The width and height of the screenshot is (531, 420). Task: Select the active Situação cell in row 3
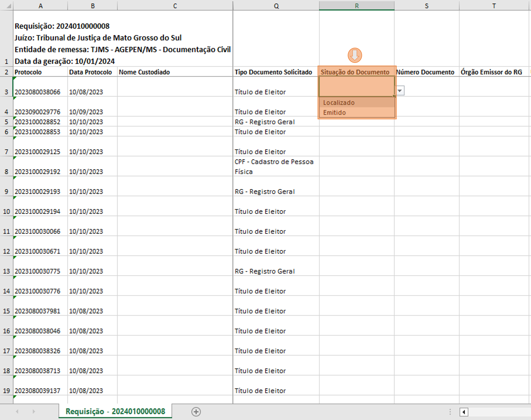click(x=357, y=87)
